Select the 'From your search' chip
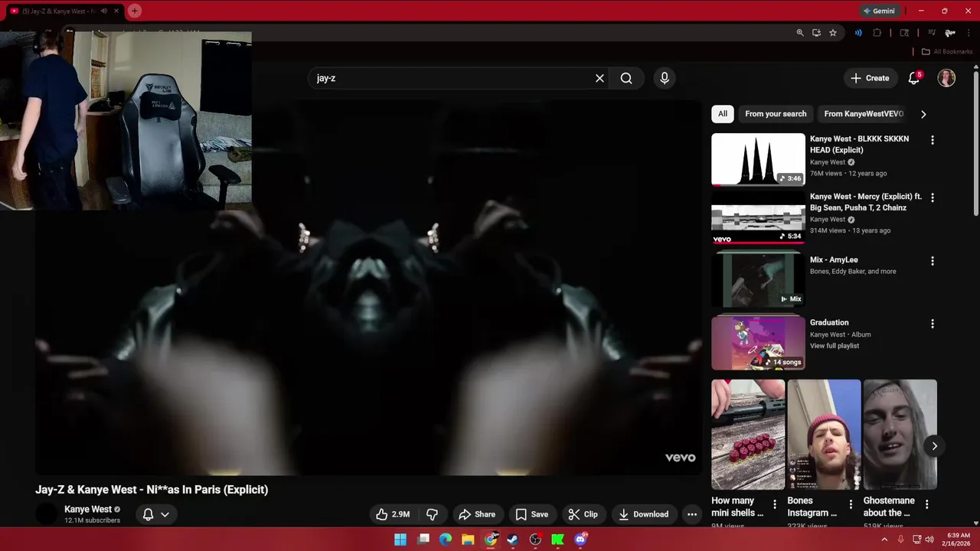 click(x=776, y=114)
